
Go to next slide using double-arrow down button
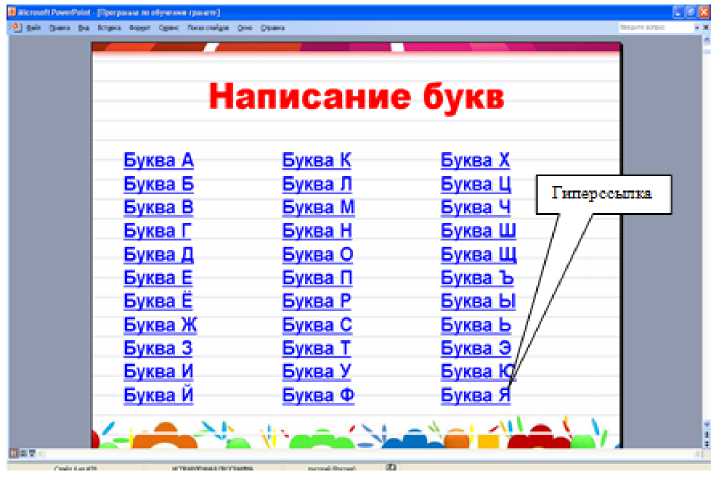[x=706, y=444]
